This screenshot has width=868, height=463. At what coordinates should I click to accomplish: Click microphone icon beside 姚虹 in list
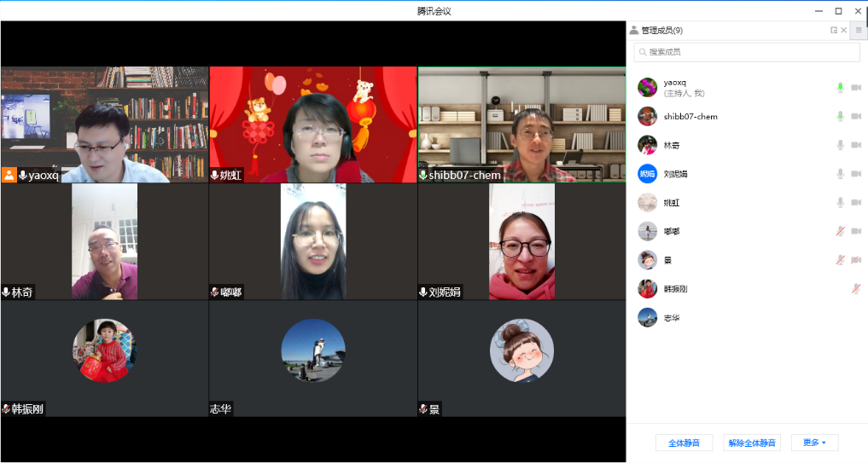click(840, 203)
